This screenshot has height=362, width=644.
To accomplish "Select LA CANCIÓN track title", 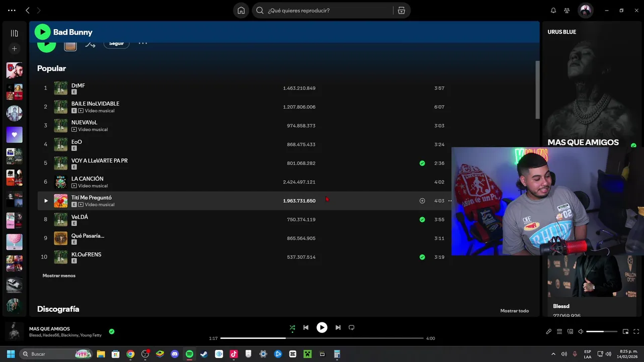I will [88, 178].
